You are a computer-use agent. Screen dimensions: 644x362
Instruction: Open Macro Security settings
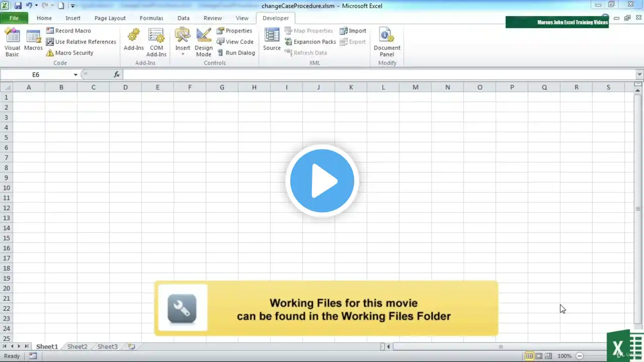pos(69,53)
